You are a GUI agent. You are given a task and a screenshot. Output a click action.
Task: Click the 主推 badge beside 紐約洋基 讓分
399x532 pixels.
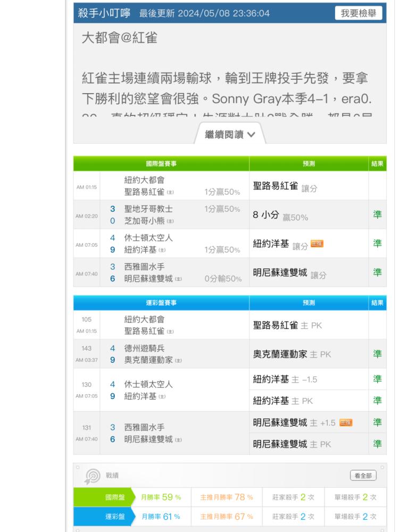[x=317, y=244]
